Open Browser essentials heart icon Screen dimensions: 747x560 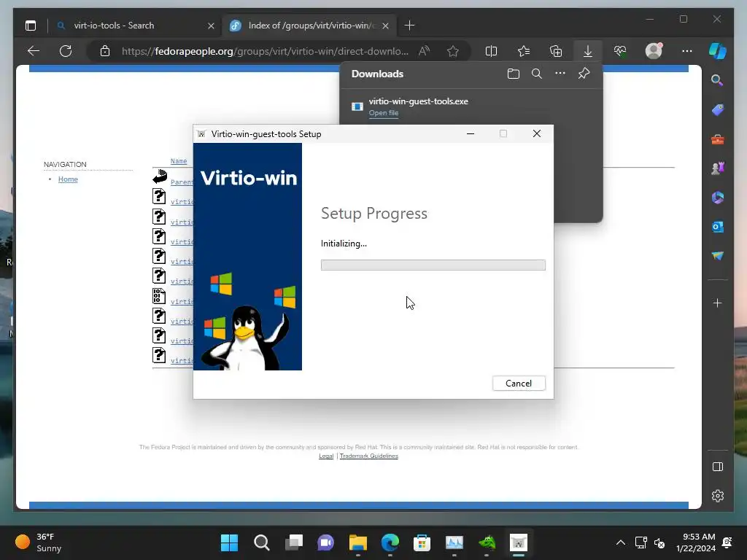620,51
